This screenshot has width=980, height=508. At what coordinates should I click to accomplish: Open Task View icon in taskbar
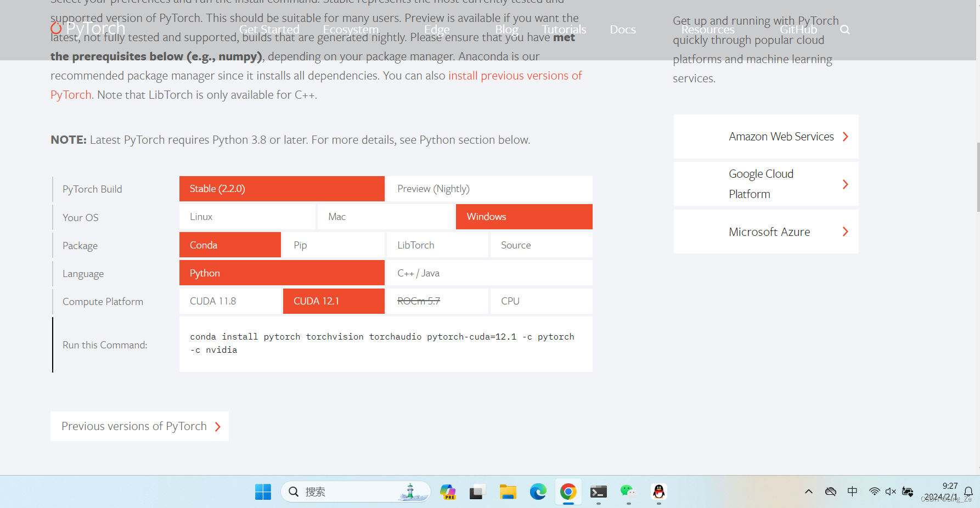[x=477, y=492]
